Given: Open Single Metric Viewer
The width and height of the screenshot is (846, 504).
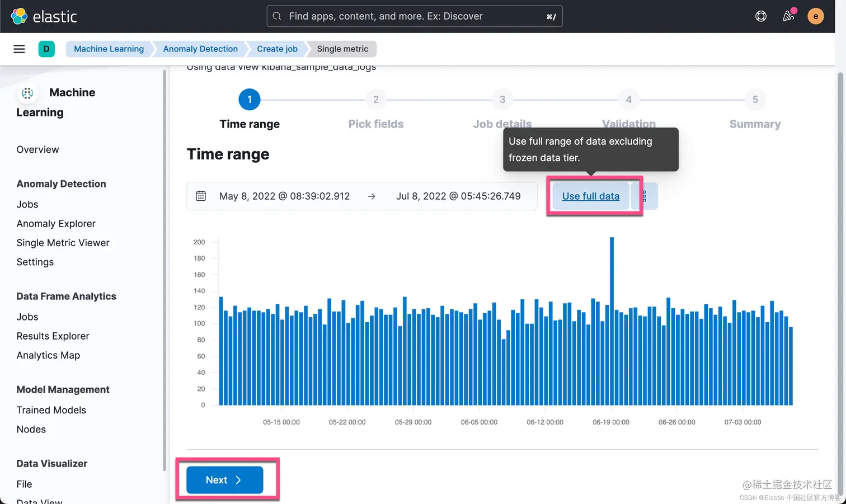Looking at the screenshot, I should [63, 243].
